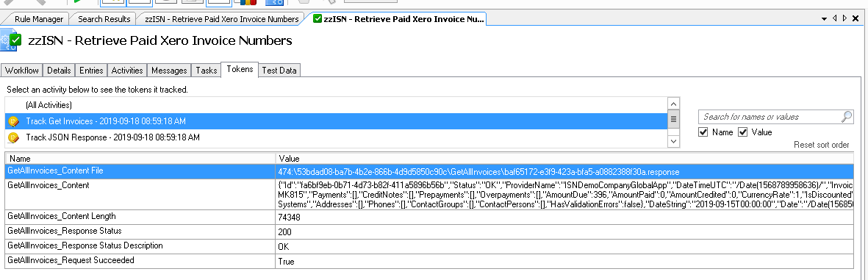
Task: Click Reset sort order link
Action: (x=822, y=145)
